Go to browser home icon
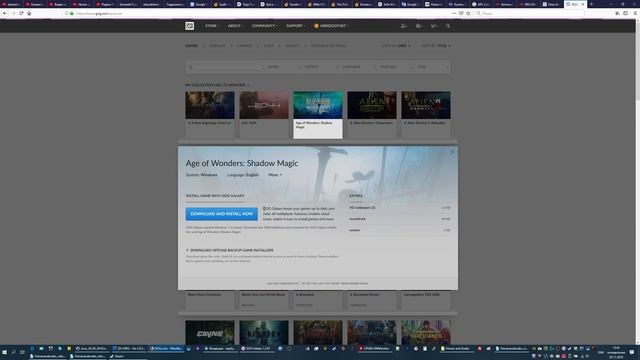Image resolution: width=640 pixels, height=360 pixels. click(29, 13)
